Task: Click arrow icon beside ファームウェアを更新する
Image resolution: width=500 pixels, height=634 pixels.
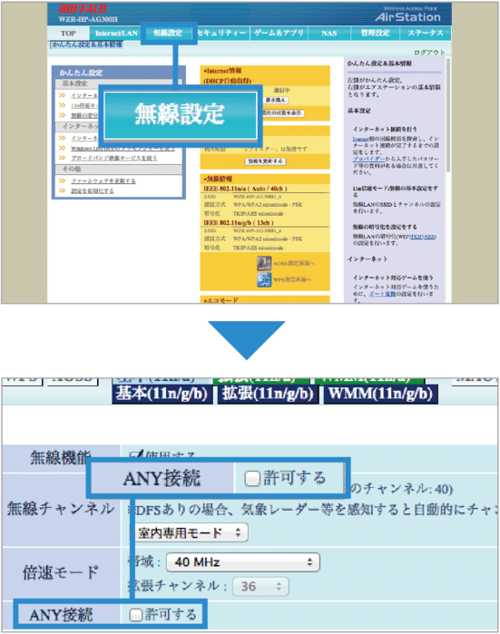Action: [x=62, y=181]
